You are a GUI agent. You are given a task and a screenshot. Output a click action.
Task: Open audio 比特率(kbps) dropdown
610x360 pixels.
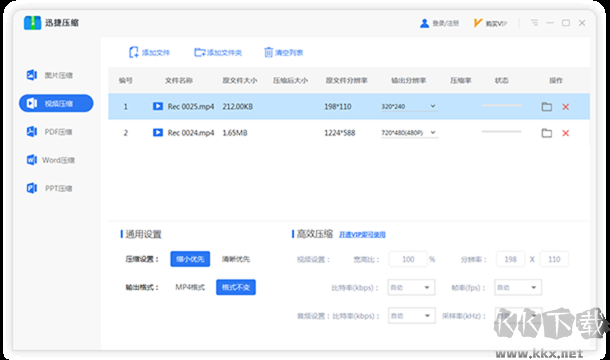pos(411,316)
